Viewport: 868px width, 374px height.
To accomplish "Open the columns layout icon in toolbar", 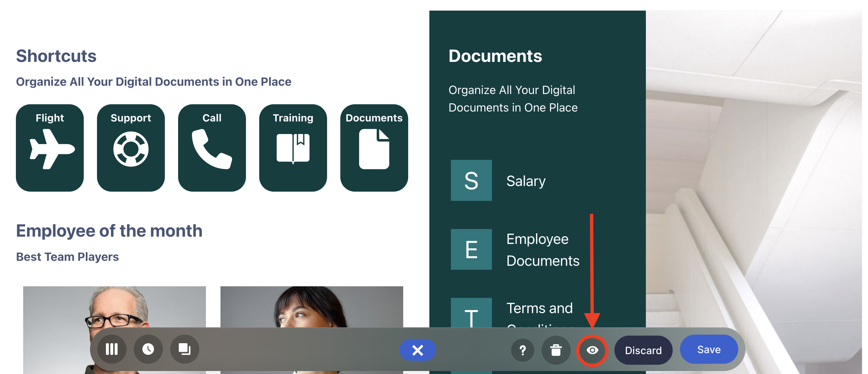I will [x=112, y=350].
